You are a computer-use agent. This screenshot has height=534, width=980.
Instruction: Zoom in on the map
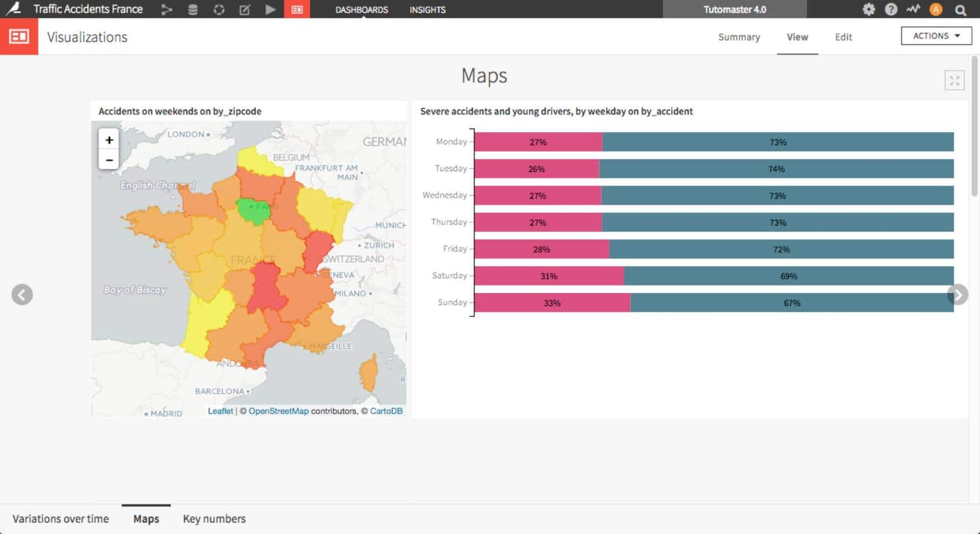[x=109, y=140]
